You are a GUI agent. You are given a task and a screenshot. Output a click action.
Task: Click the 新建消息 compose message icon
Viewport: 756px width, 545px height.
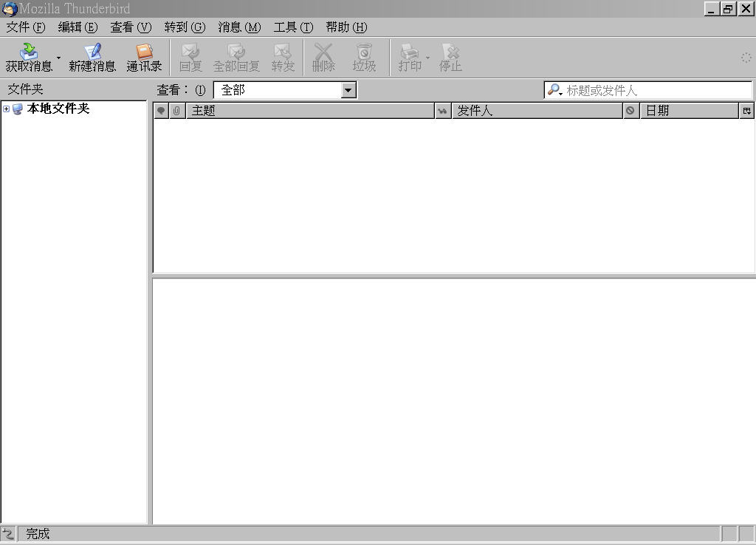[92, 52]
